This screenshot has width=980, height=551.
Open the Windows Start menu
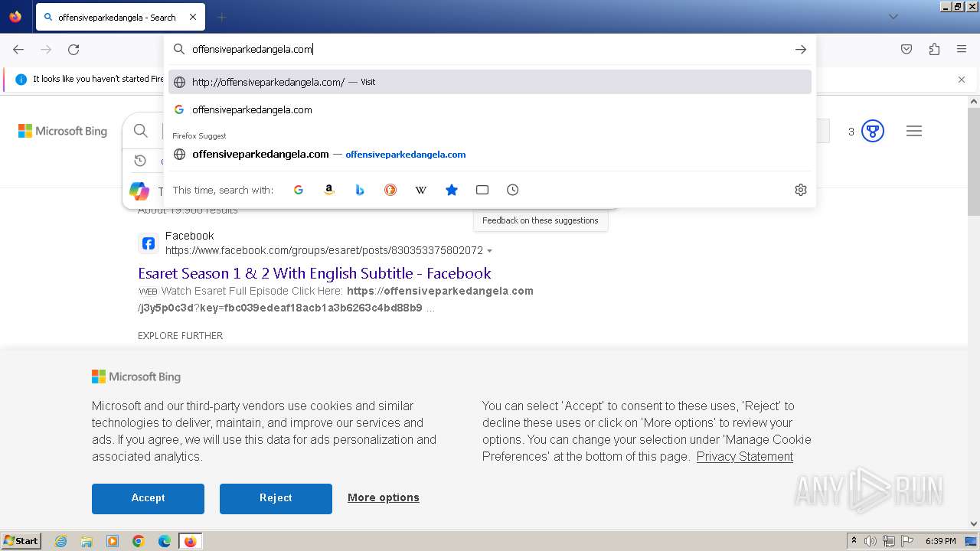[x=21, y=541]
